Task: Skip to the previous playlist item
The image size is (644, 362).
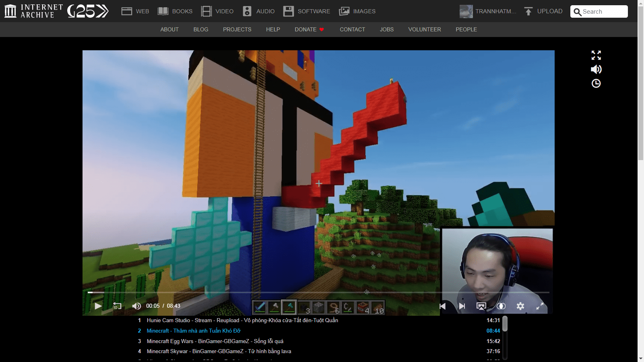Action: point(442,306)
